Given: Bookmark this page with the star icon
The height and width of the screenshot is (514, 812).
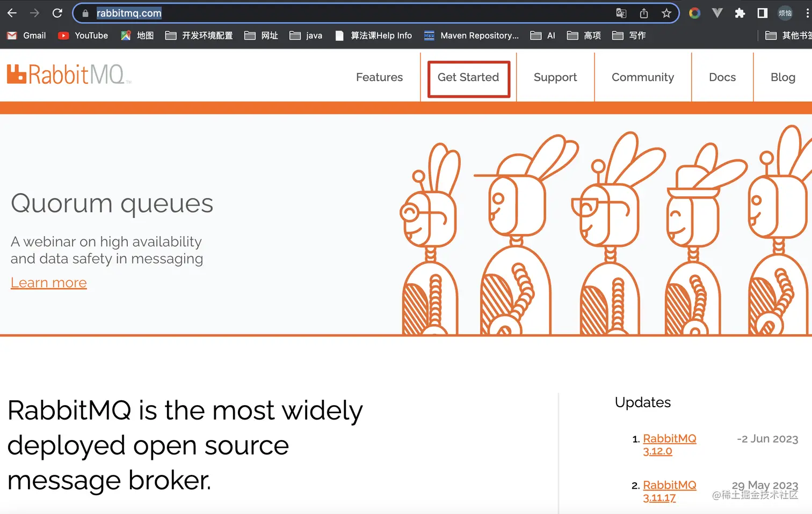Looking at the screenshot, I should click(x=666, y=13).
